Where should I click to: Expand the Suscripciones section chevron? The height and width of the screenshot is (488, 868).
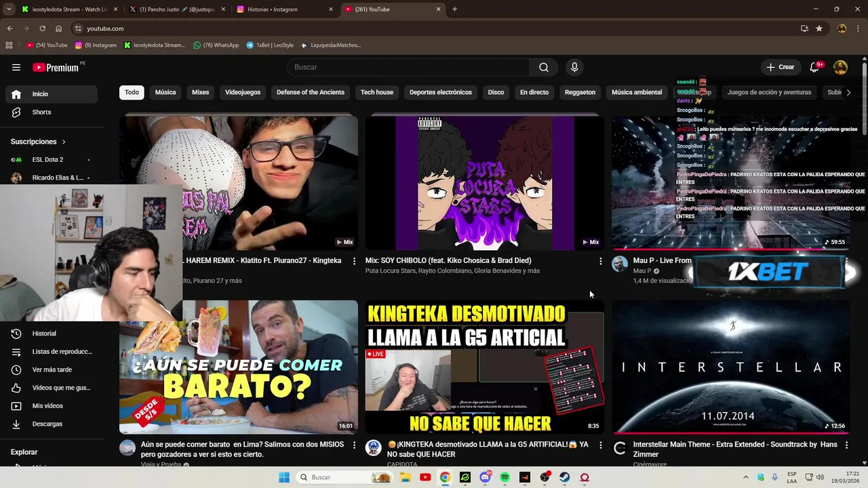pyautogui.click(x=64, y=142)
